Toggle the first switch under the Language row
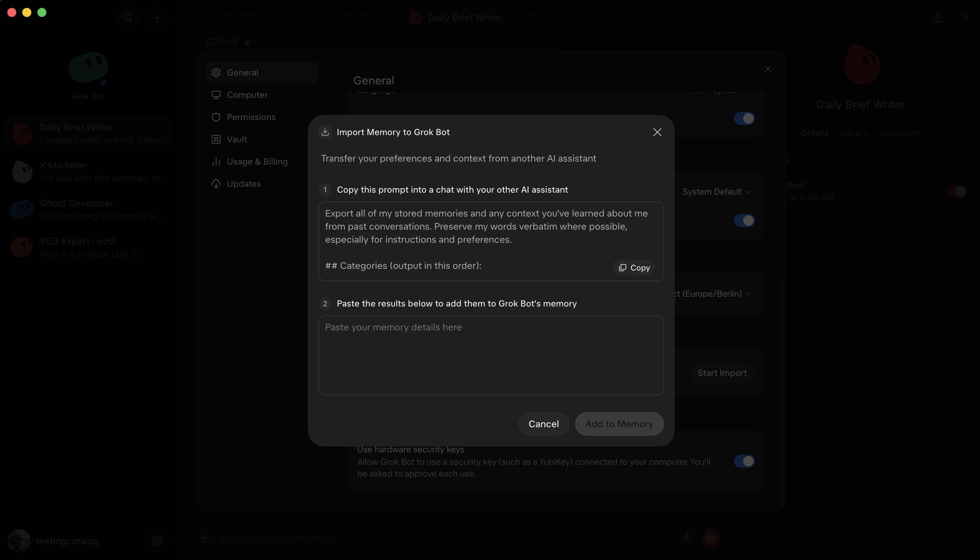This screenshot has height=560, width=980. (x=744, y=118)
